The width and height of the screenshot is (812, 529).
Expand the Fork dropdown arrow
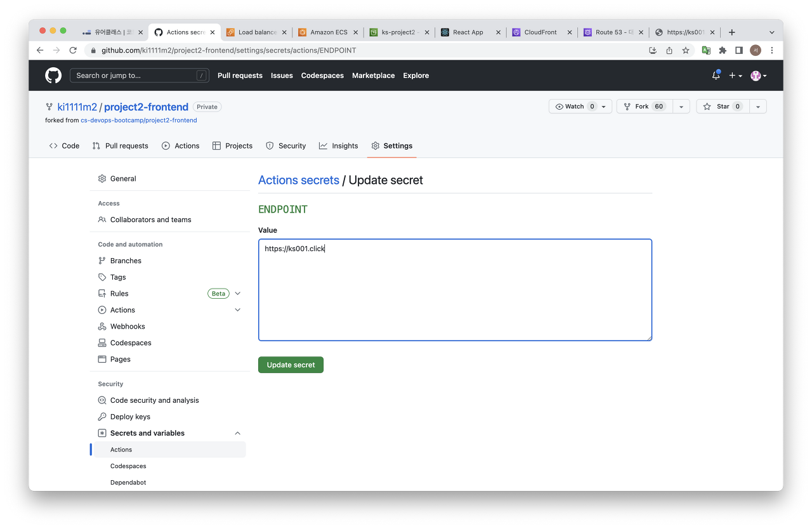coord(681,107)
